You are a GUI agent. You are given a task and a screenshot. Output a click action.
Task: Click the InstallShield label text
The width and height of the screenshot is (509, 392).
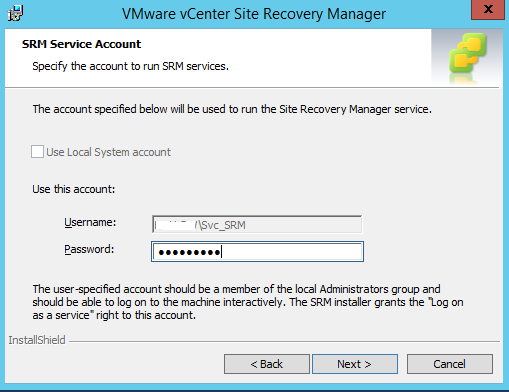tap(37, 340)
